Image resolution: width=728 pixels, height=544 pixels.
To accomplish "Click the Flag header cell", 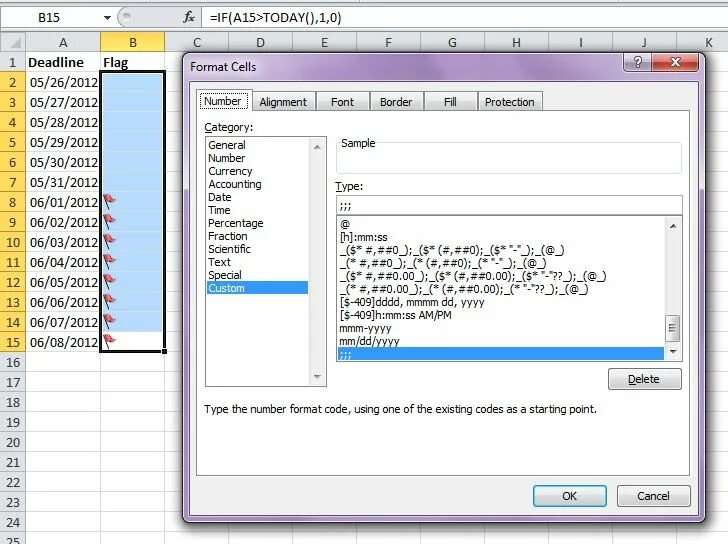I will click(x=132, y=62).
